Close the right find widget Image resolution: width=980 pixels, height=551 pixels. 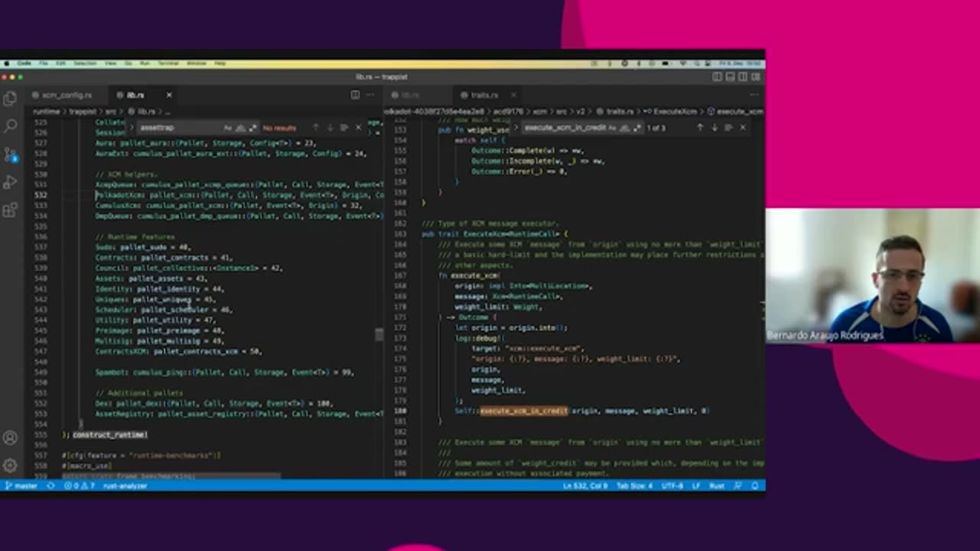point(743,128)
